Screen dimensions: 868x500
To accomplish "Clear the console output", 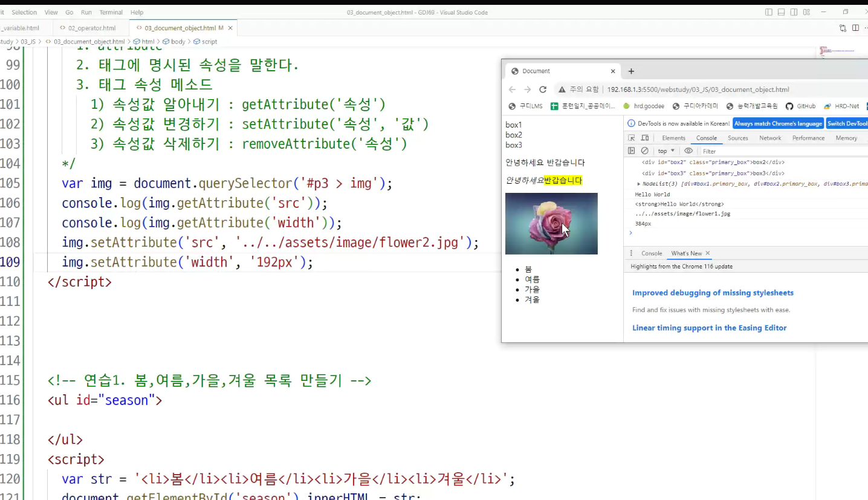I will [x=645, y=151].
